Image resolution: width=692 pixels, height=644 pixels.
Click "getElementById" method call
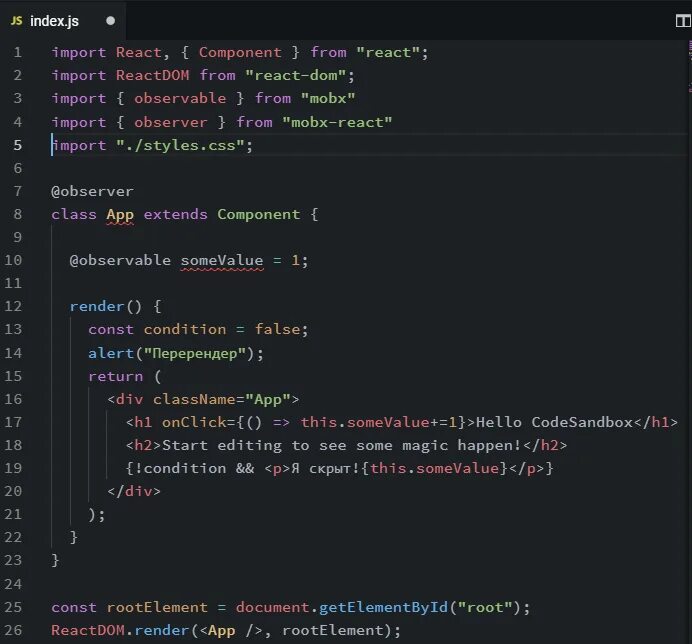pos(383,607)
